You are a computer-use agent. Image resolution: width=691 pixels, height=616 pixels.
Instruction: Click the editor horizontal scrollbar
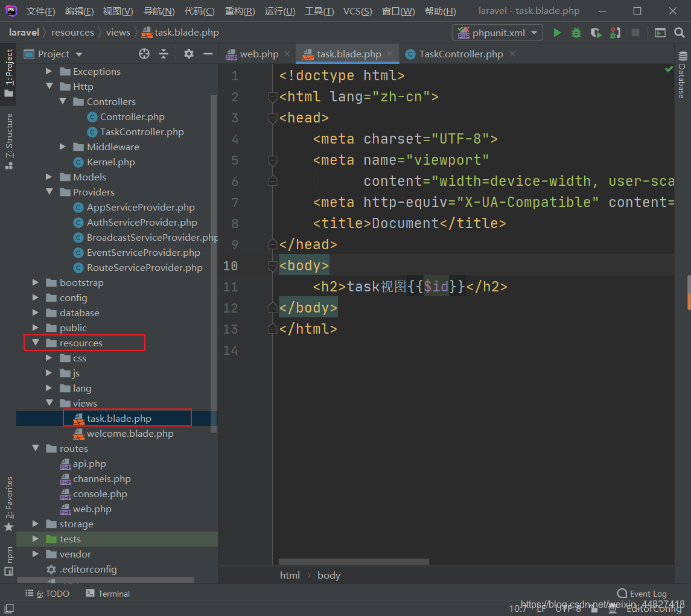(354, 562)
